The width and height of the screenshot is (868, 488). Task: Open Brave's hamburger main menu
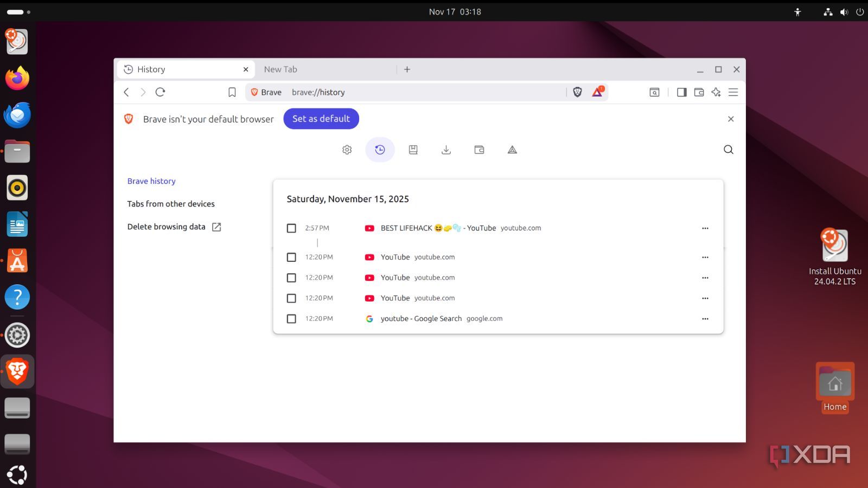tap(733, 92)
